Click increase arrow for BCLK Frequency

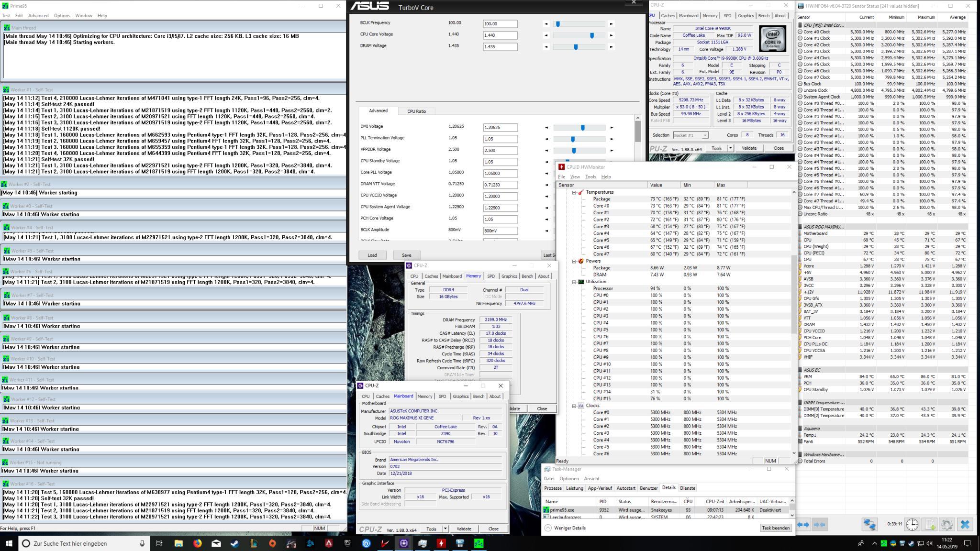tap(611, 24)
